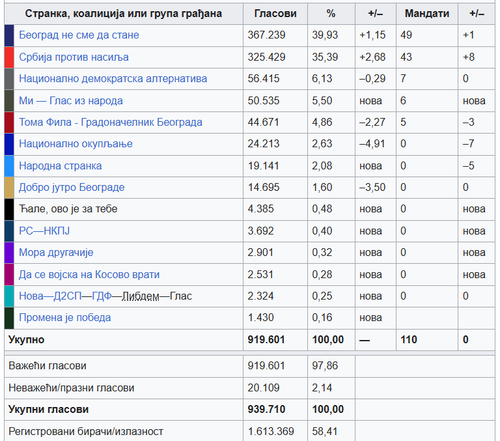500x441 pixels.
Task: Select the votes value 56.415
Action: (x=263, y=79)
